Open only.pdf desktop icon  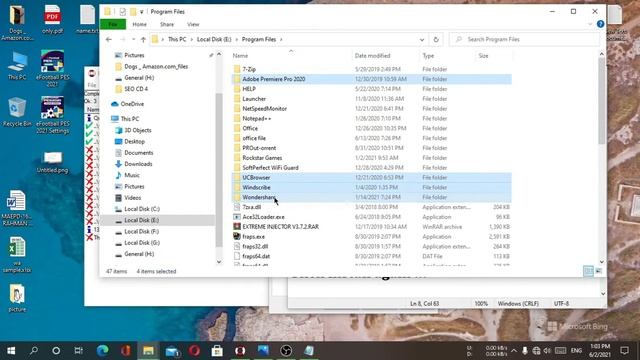coord(52,20)
